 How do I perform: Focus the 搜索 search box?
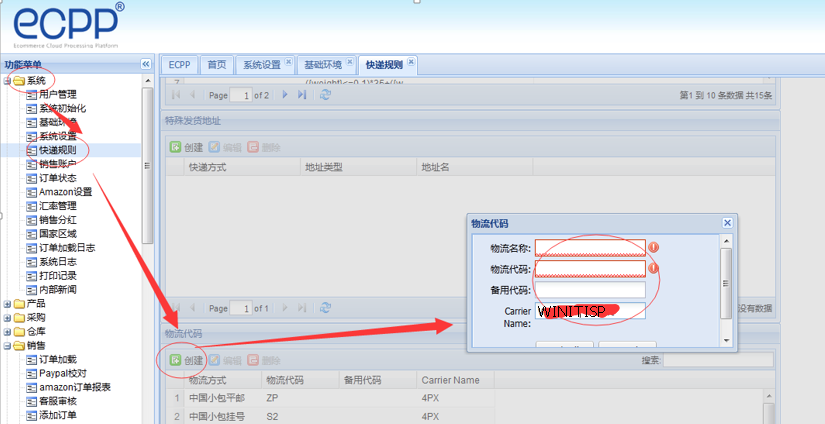point(717,360)
